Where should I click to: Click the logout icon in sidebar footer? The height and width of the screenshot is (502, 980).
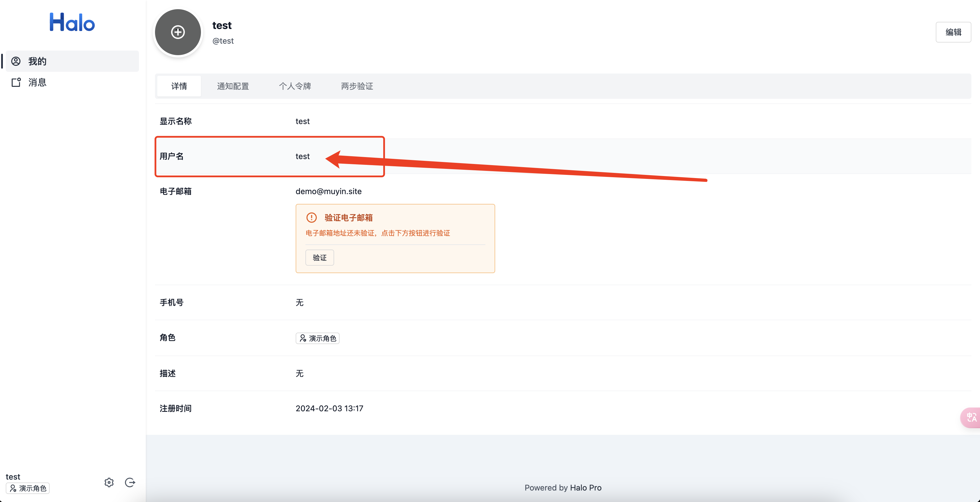point(130,482)
